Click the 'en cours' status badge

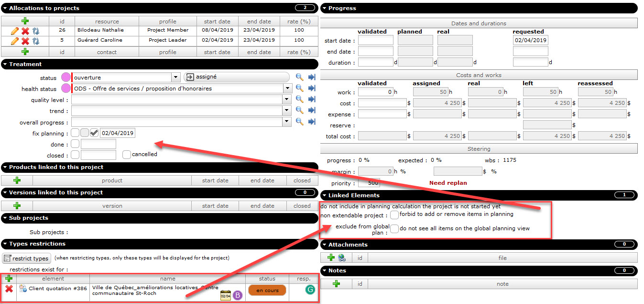coord(267,290)
